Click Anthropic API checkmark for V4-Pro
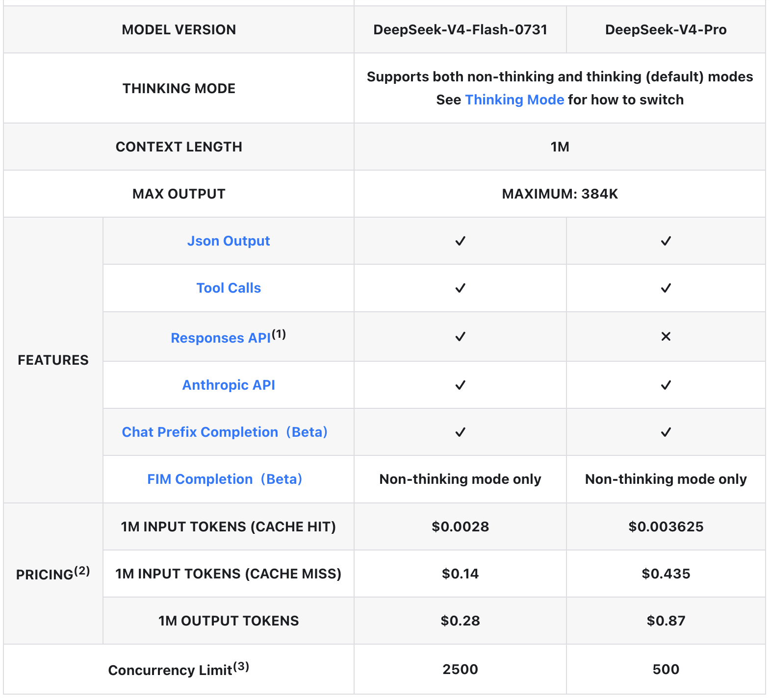770x700 pixels. 666,385
